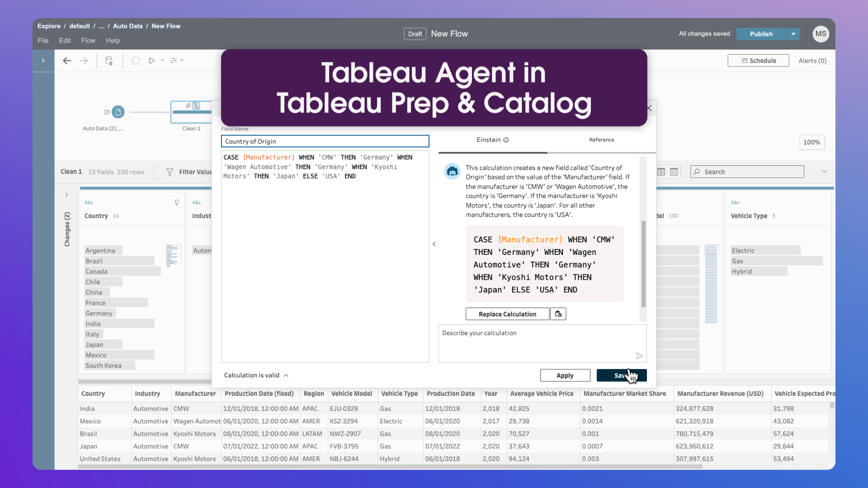The width and height of the screenshot is (868, 488).
Task: Open the Help menu in menu bar
Action: tap(112, 40)
